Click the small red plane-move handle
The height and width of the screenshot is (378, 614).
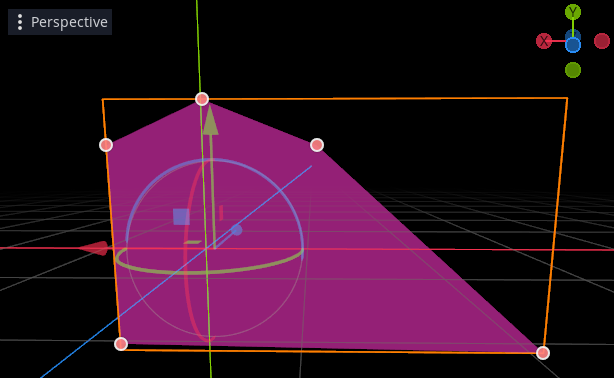click(x=221, y=213)
